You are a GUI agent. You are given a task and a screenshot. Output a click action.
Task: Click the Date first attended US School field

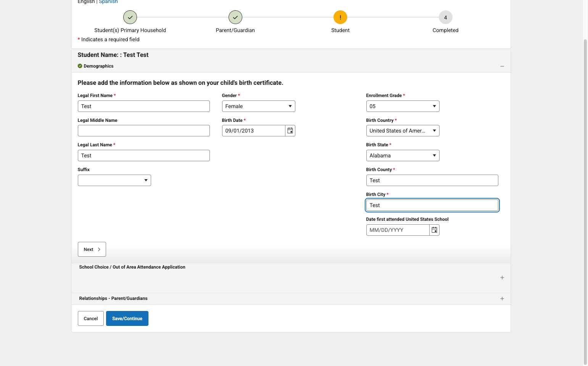[398, 230]
